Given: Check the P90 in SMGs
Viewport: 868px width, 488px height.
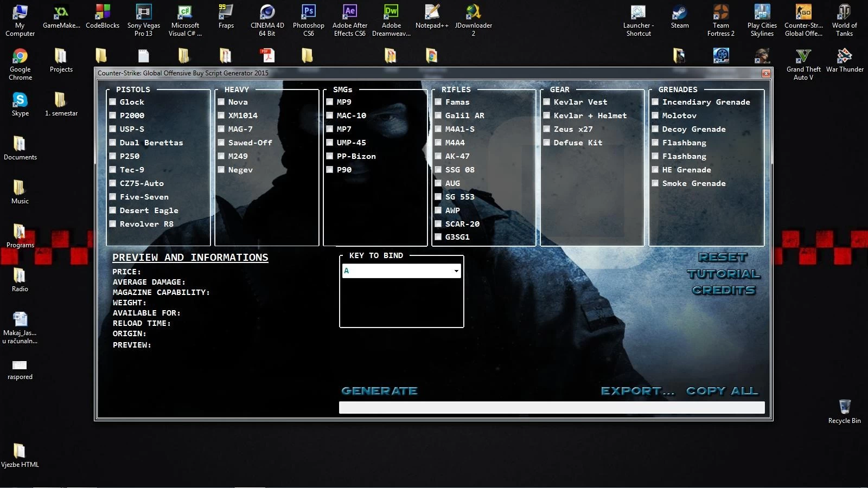Looking at the screenshot, I should [x=329, y=170].
